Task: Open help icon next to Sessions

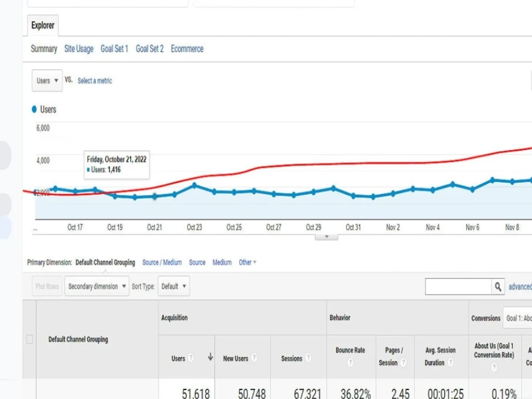Action: point(309,358)
